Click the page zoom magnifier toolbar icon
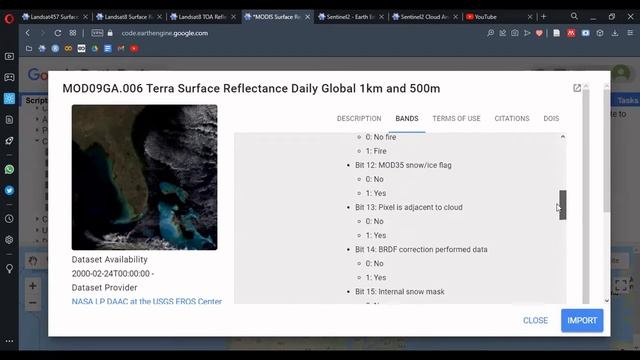Image resolution: width=640 pixels, height=360 pixels. click(490, 33)
